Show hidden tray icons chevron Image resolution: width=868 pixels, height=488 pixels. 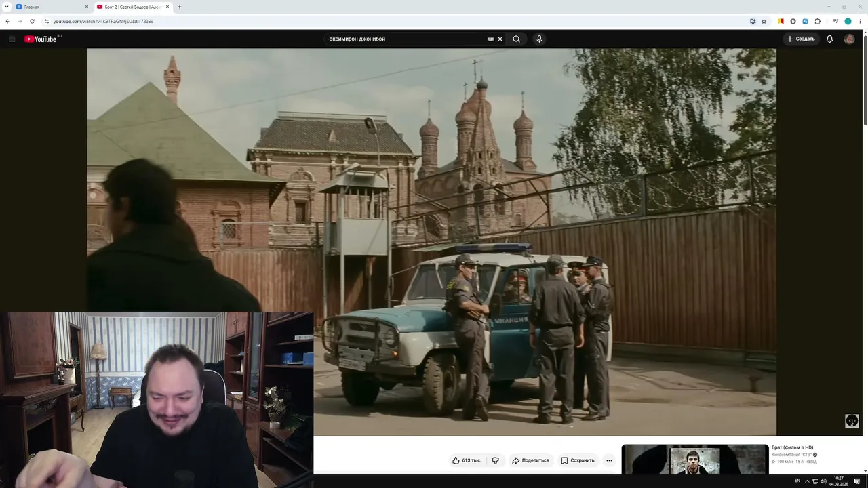807,481
